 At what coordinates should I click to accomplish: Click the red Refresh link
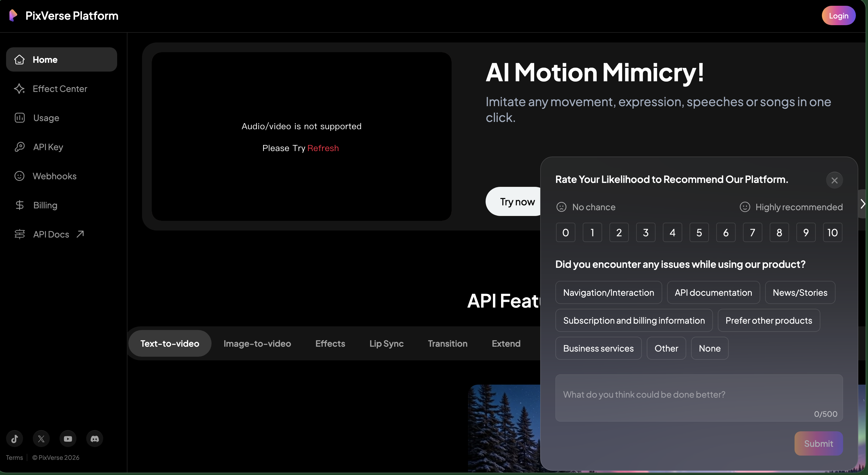pyautogui.click(x=323, y=148)
